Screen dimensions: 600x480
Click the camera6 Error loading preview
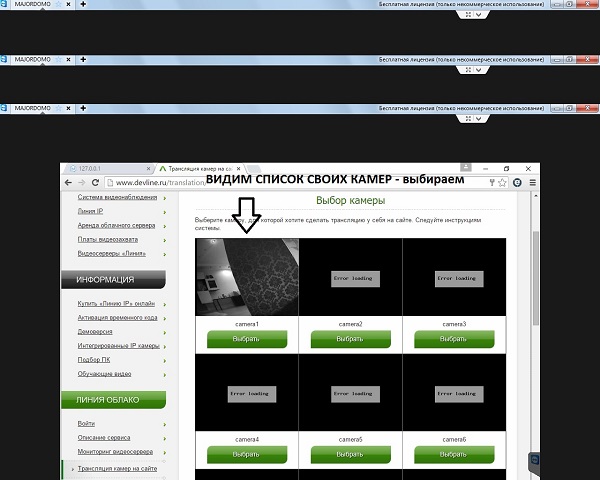(454, 392)
